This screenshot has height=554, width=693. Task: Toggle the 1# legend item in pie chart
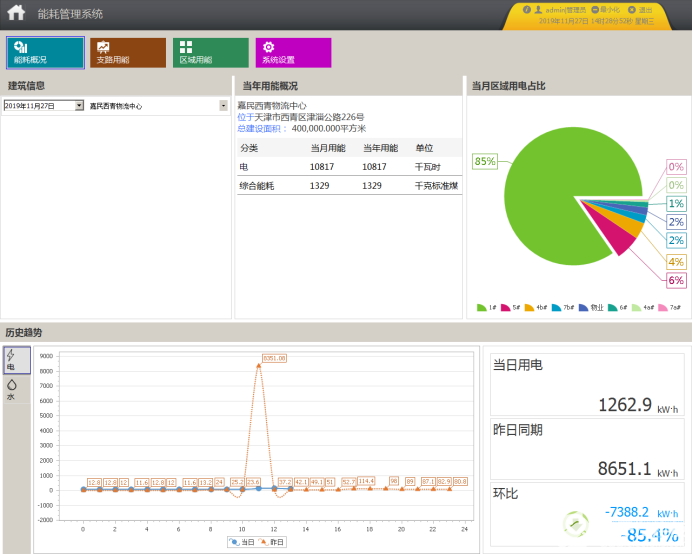pos(487,307)
